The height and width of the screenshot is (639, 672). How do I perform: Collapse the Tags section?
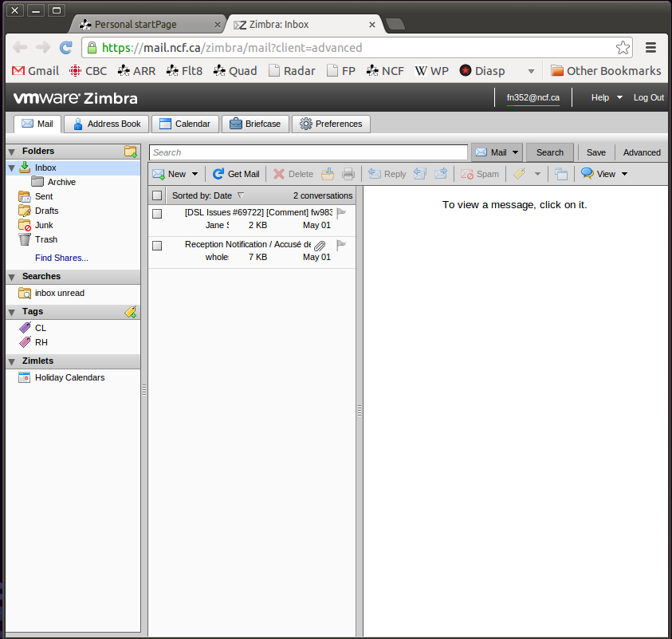click(12, 312)
